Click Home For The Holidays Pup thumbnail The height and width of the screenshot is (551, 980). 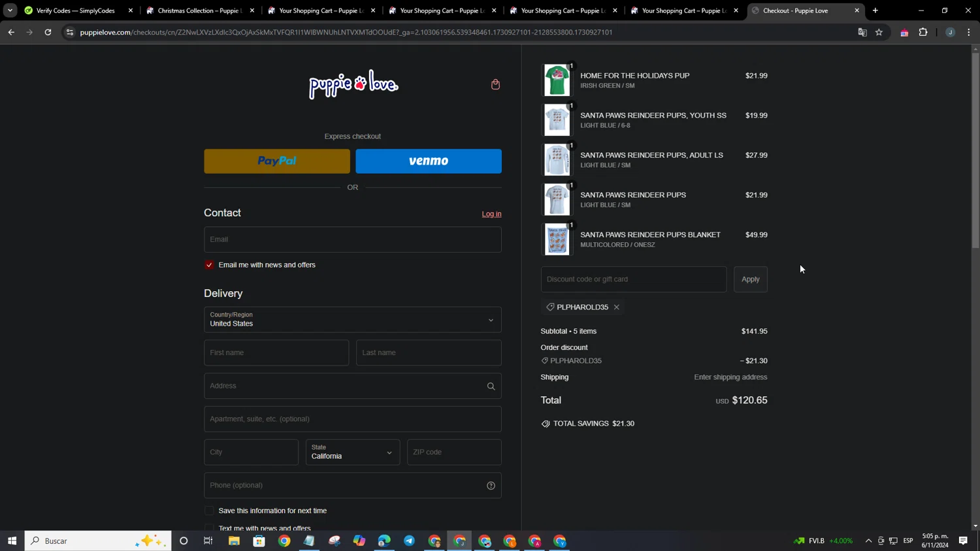pyautogui.click(x=557, y=80)
